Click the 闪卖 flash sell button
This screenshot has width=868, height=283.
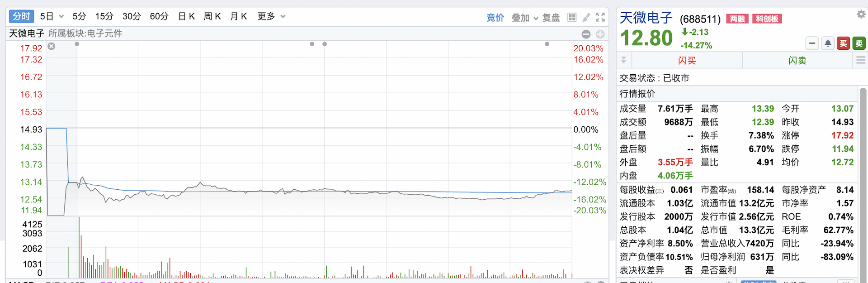[797, 60]
